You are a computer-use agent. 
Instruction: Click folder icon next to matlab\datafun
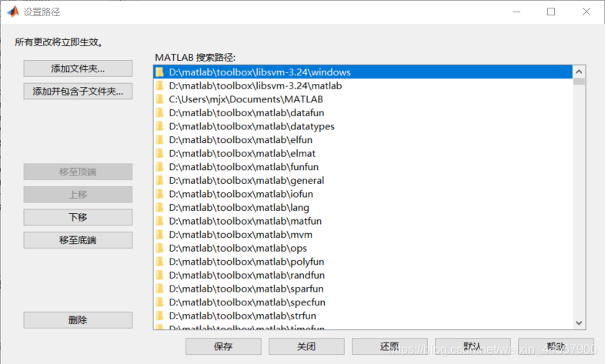tap(160, 112)
